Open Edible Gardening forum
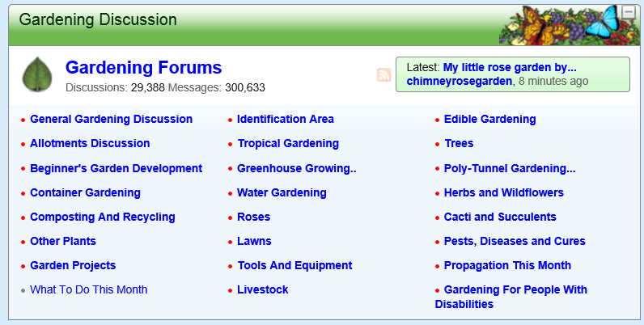644x325 pixels. coord(489,119)
